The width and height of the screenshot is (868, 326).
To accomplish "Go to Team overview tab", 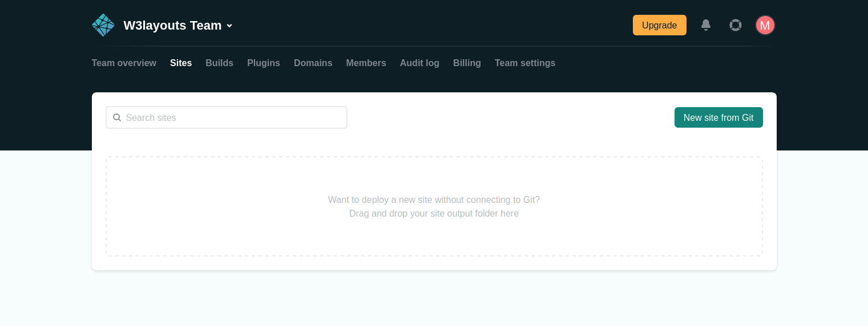I will click(x=124, y=63).
